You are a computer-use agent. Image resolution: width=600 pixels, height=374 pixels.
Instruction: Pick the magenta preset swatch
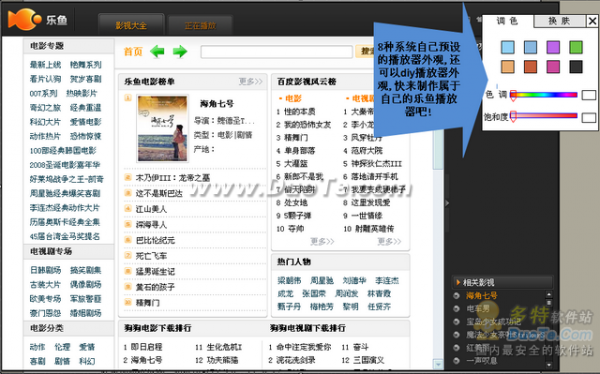click(553, 67)
